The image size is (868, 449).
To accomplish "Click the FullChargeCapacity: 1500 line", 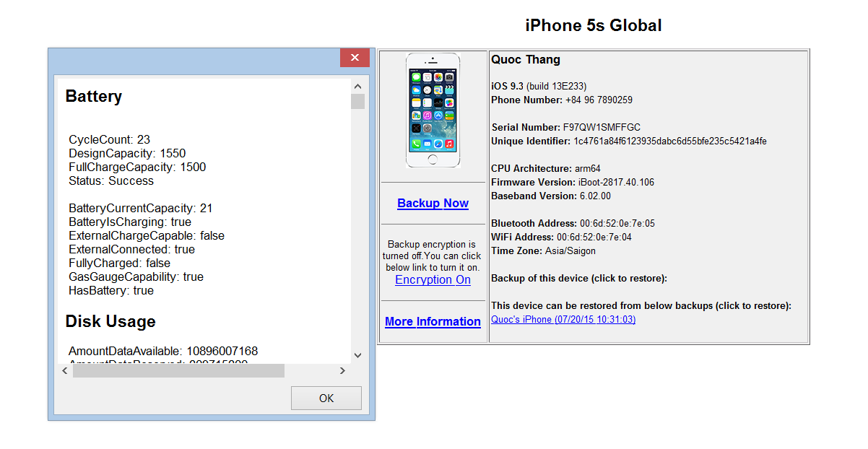I will click(x=137, y=167).
